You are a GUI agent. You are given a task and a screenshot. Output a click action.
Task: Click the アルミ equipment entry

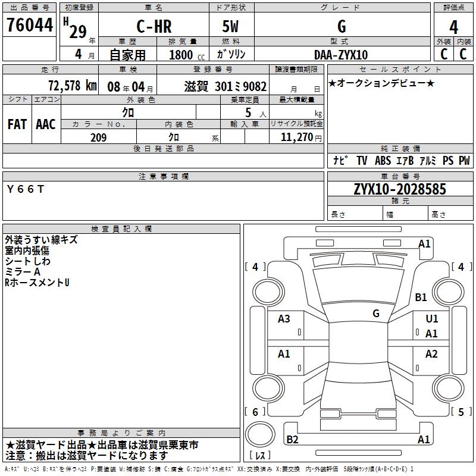[428, 161]
